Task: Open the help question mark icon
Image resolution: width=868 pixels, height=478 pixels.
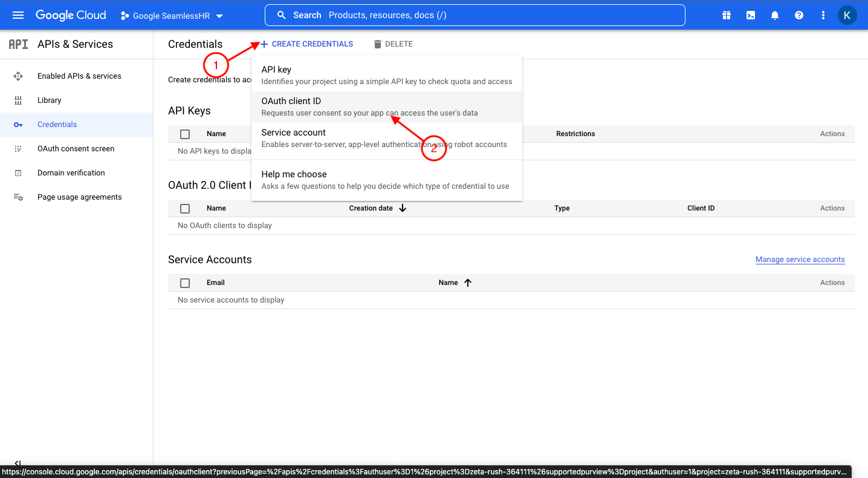Action: tap(799, 16)
